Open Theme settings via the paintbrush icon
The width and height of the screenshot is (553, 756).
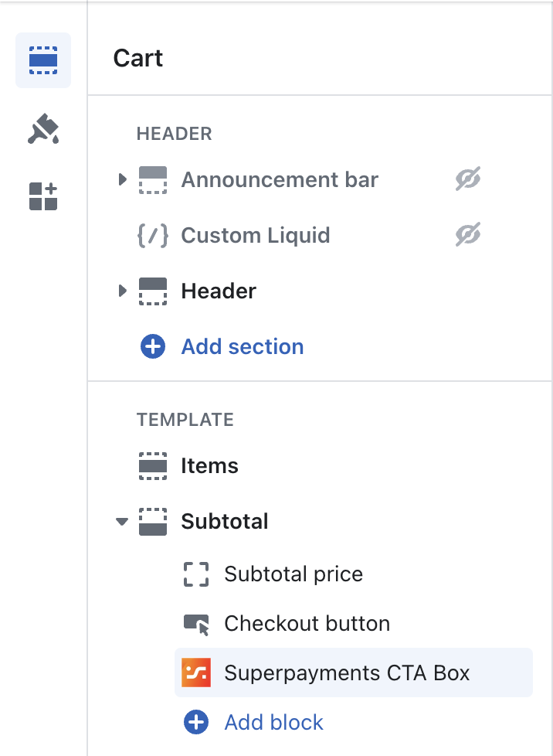pyautogui.click(x=42, y=128)
